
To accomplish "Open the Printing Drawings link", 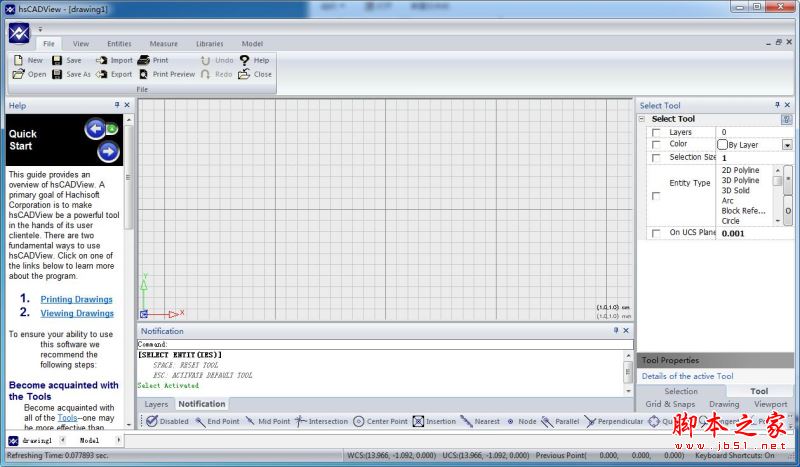I will [x=77, y=299].
